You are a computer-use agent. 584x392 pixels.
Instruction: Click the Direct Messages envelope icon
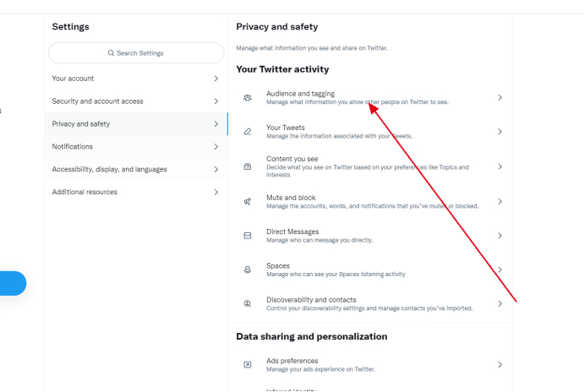point(248,236)
